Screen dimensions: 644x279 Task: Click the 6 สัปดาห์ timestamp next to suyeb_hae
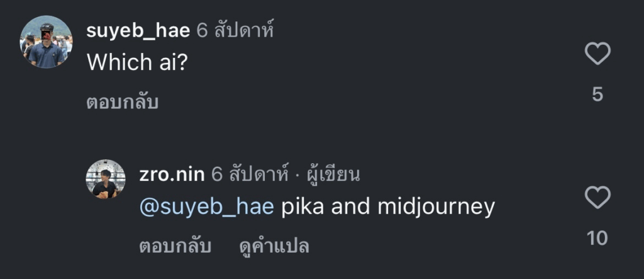pyautogui.click(x=235, y=30)
